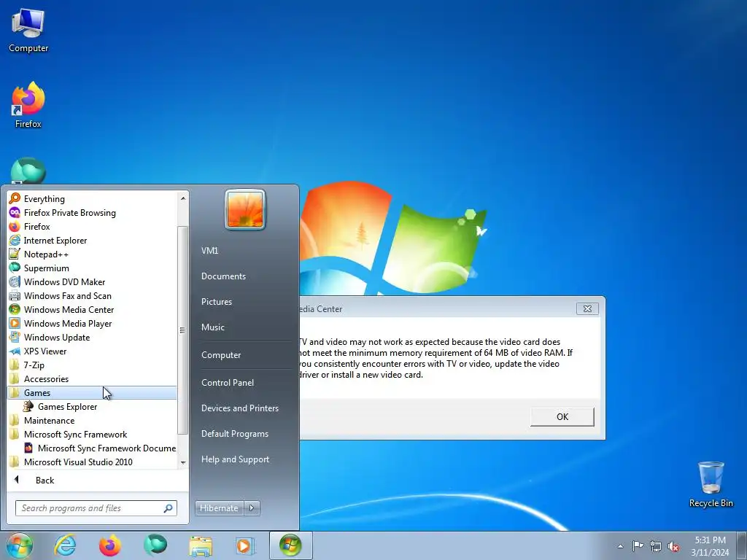Viewport: 747px width, 560px height.
Task: Click the Hibernate button
Action: click(219, 508)
